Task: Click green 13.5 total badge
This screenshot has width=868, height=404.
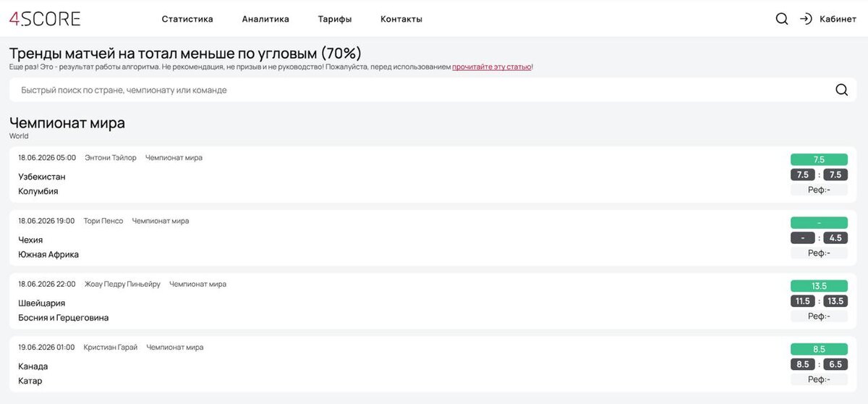Action: pos(819,285)
